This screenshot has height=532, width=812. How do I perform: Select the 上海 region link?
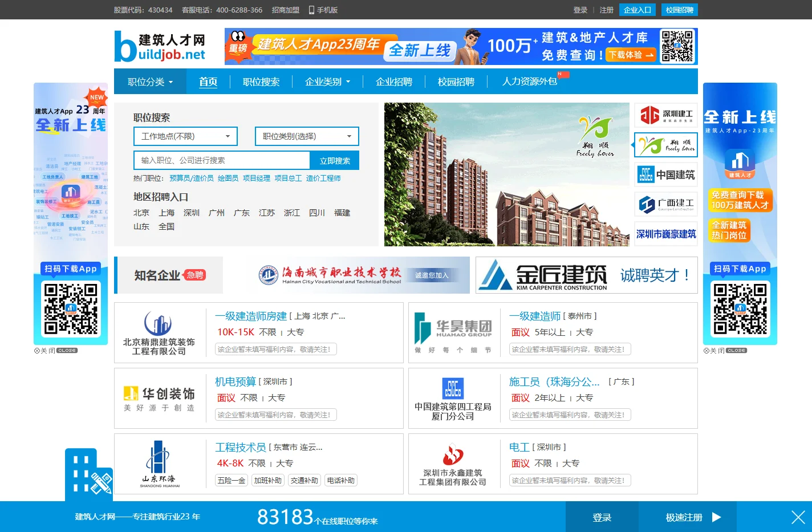pyautogui.click(x=167, y=213)
